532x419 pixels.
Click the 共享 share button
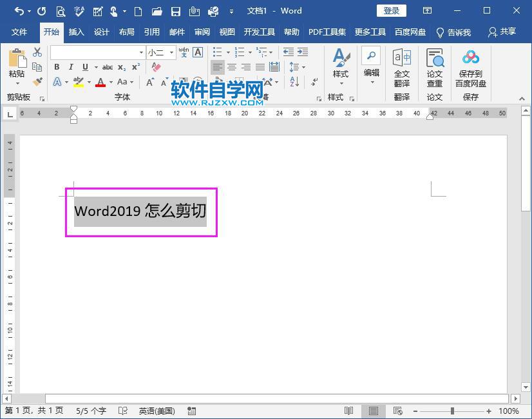506,32
